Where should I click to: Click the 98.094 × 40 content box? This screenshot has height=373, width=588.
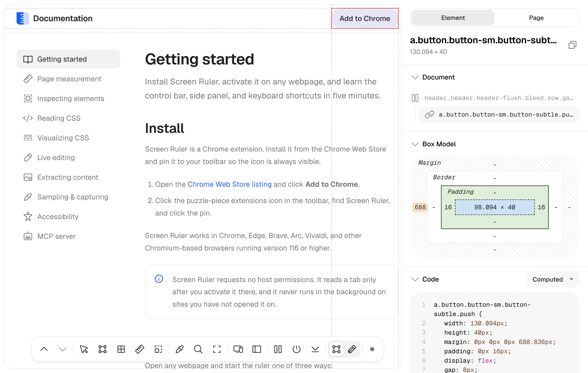click(495, 207)
